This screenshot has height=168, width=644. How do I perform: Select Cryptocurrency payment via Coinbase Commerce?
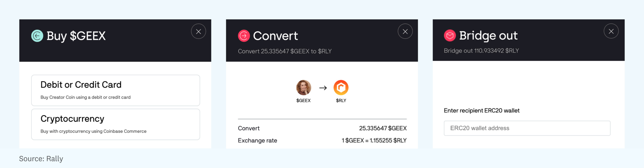point(115,124)
